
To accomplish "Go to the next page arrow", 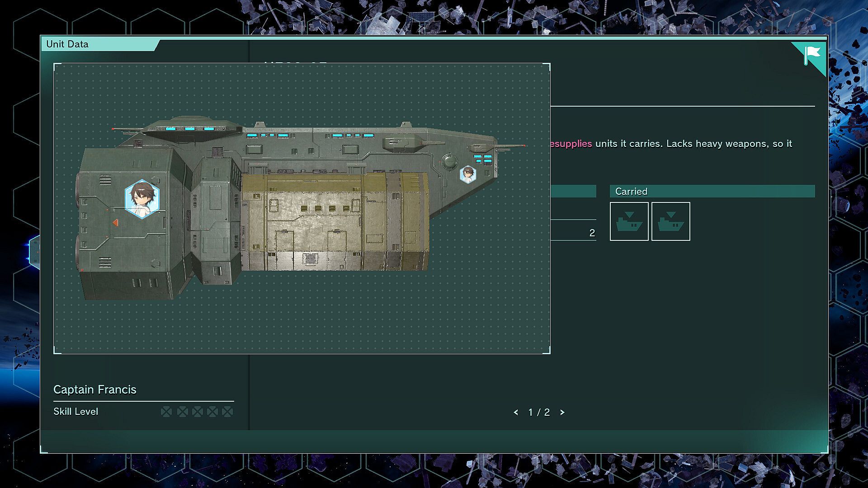I will pos(562,413).
